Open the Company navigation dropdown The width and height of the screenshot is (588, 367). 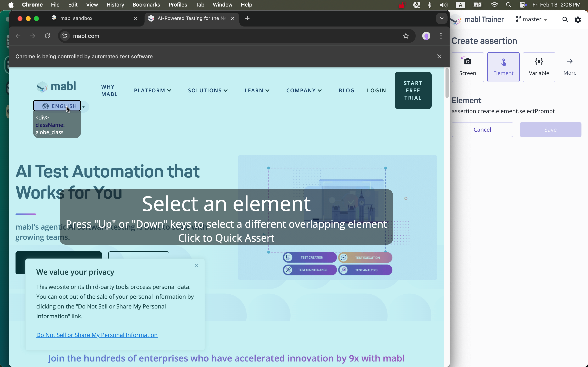304,90
